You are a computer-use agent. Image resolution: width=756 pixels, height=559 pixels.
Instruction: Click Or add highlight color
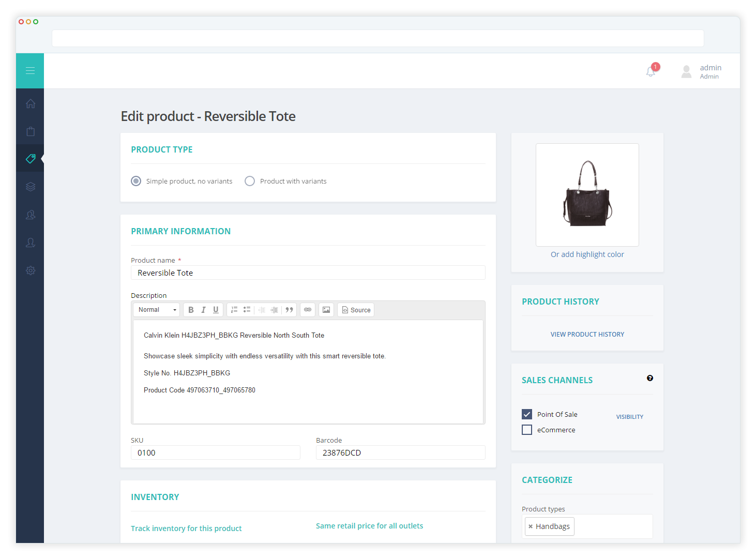[587, 254]
